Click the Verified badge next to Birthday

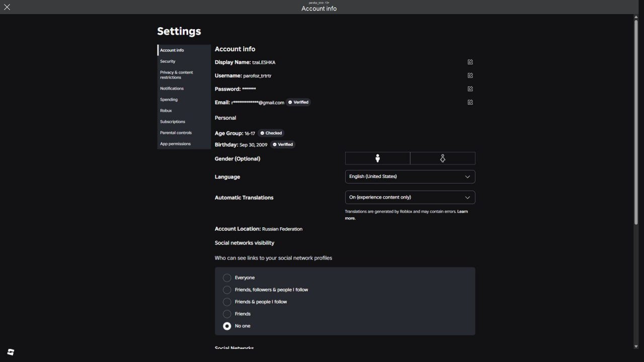(283, 144)
